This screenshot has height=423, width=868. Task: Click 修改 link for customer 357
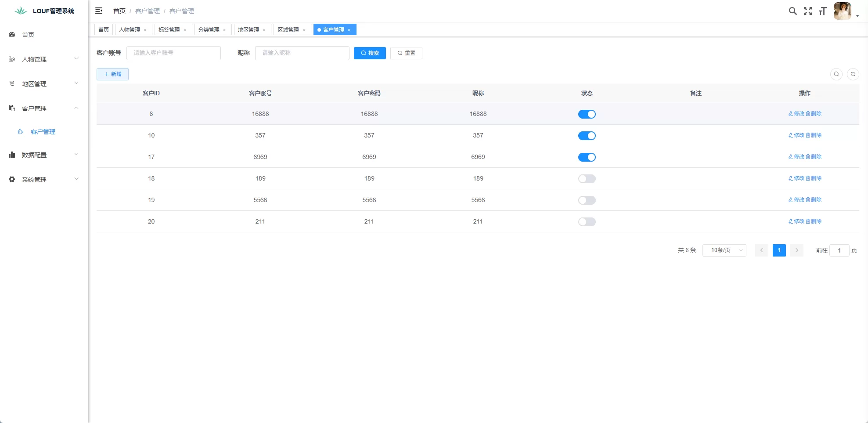tap(796, 135)
